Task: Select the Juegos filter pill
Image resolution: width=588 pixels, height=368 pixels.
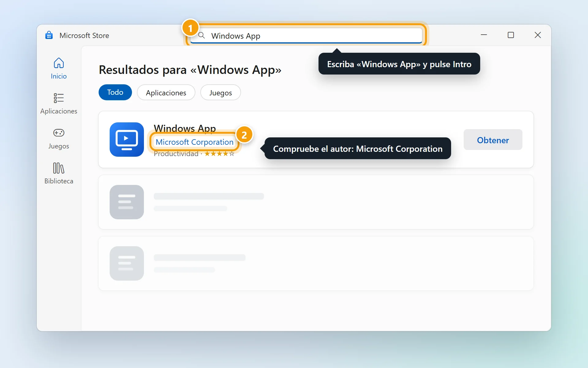Action: click(x=221, y=93)
